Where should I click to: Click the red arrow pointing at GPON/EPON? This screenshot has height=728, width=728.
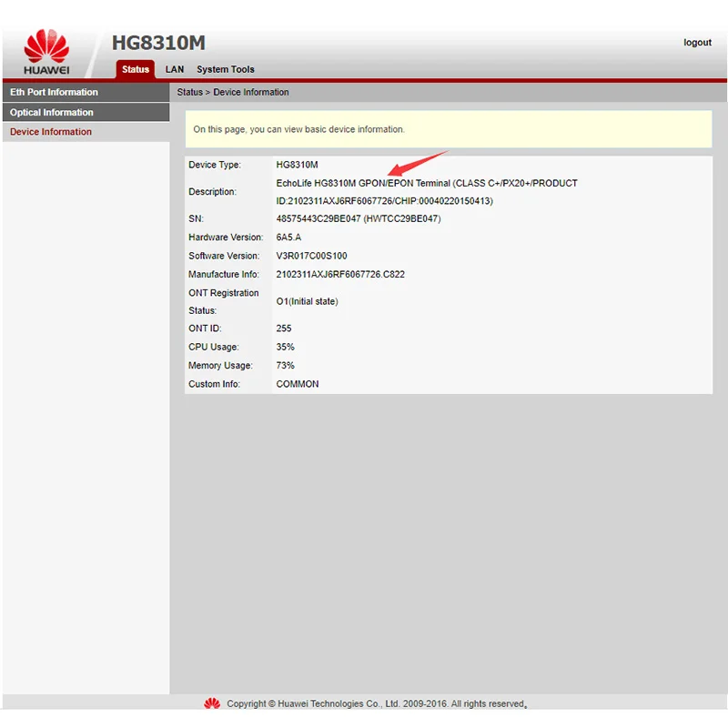[x=418, y=163]
